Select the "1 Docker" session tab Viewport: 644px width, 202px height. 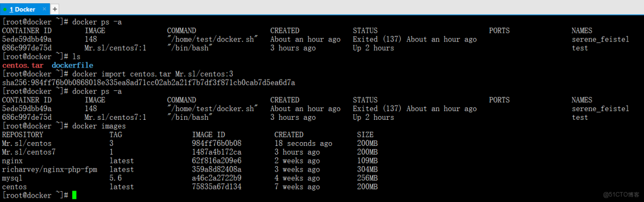pyautogui.click(x=24, y=9)
